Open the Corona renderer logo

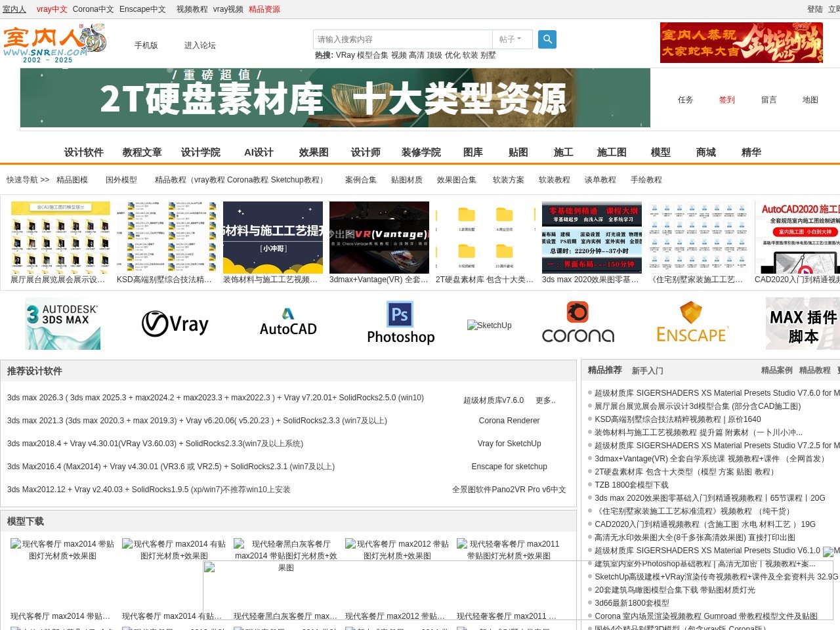[578, 323]
